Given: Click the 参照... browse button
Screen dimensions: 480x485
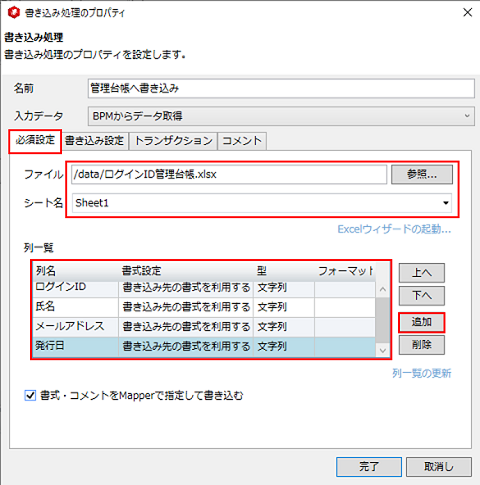Looking at the screenshot, I should pos(422,174).
